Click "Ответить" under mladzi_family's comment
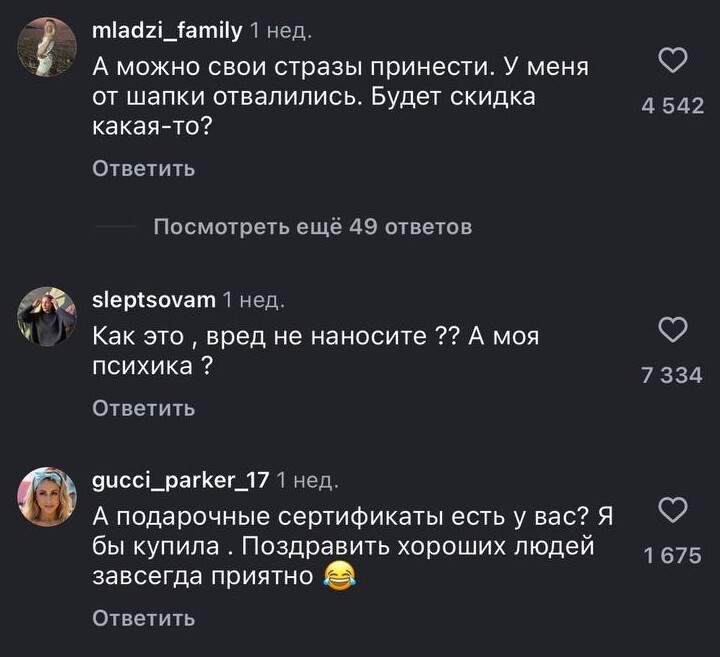Viewport: 720px width, 657px height. click(x=143, y=168)
